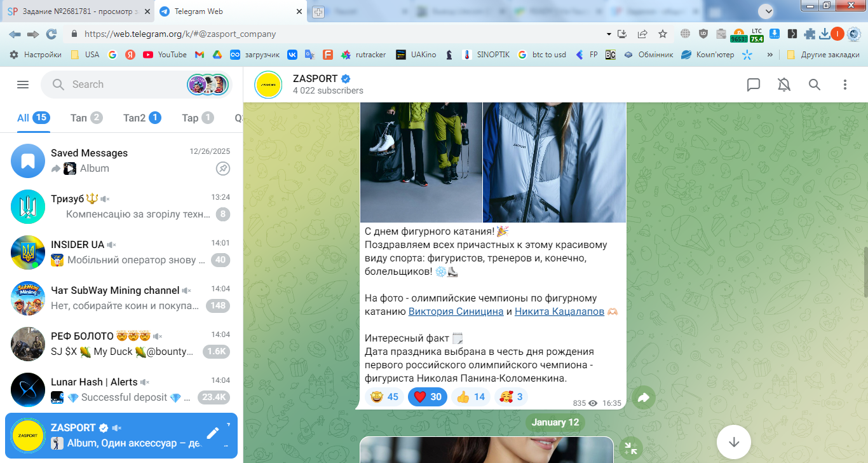Screen dimensions: 868x463
Task: Open the rutracker bookmark
Action: [363, 55]
